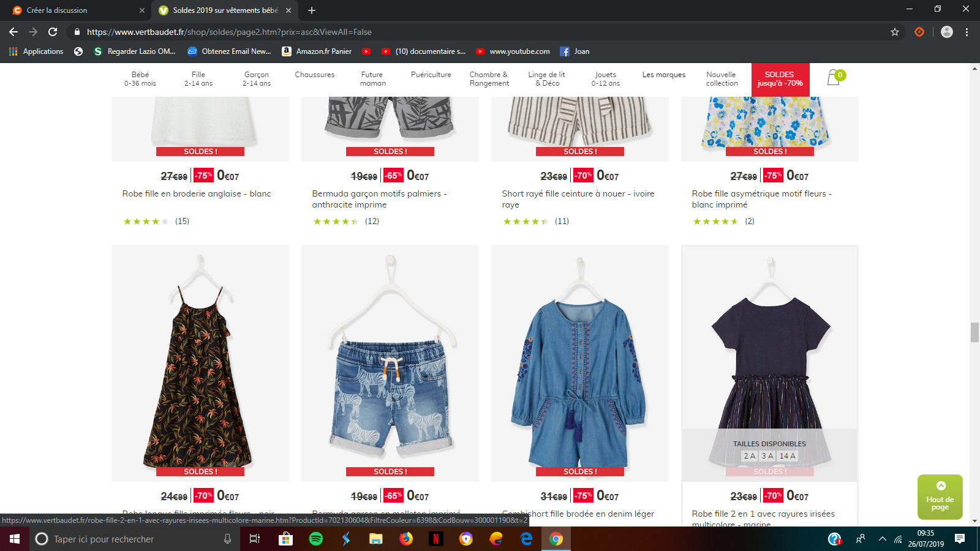980x551 pixels.
Task: Open the SOLDES jusqu'à -70% menu
Action: (780, 79)
